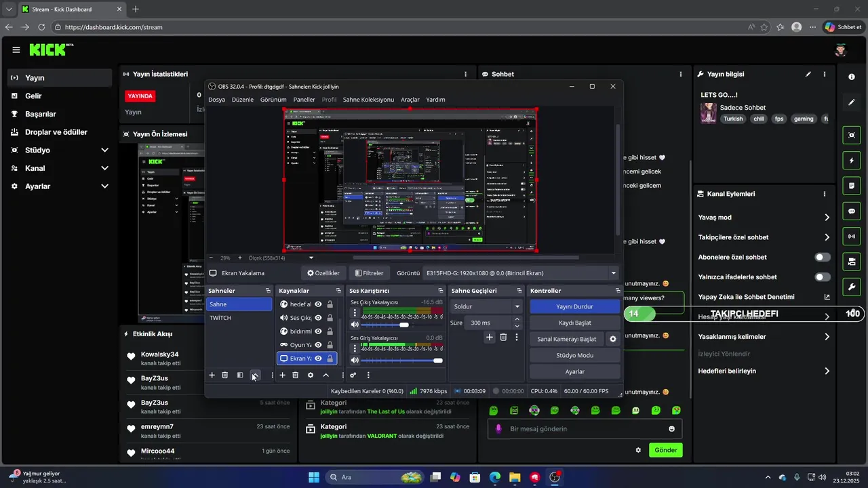Toggle lock on hedef al source
This screenshot has width=868, height=488.
click(330, 304)
